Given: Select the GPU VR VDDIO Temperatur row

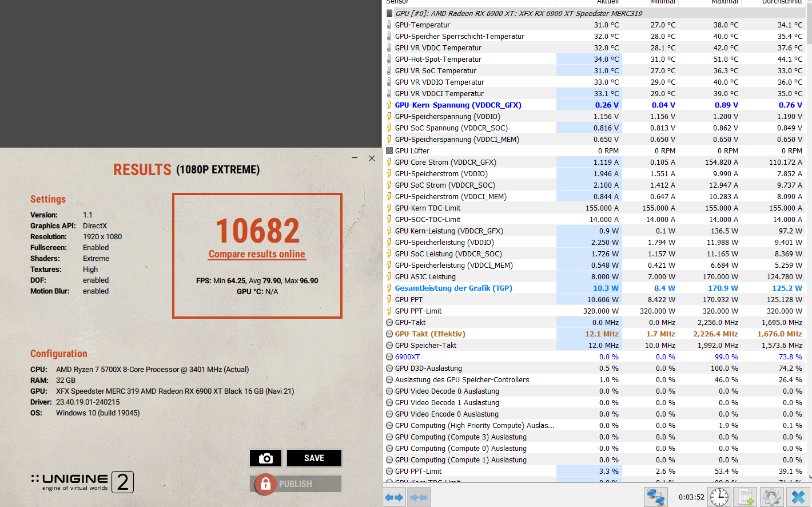Looking at the screenshot, I should [595, 82].
